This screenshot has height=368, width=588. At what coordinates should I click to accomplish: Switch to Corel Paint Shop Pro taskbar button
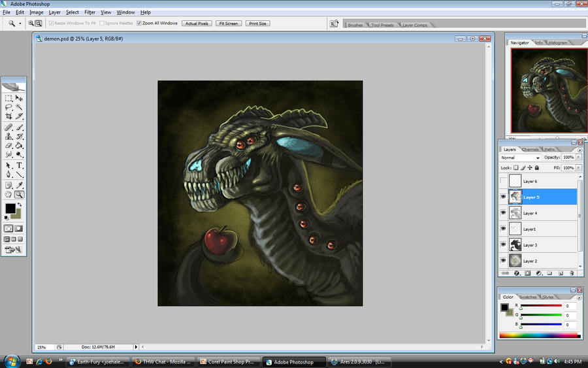click(228, 361)
